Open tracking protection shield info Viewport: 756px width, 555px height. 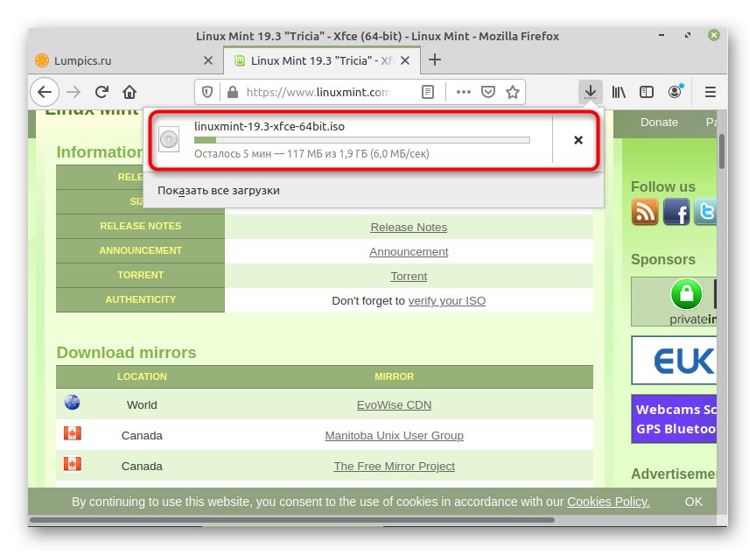point(207,92)
